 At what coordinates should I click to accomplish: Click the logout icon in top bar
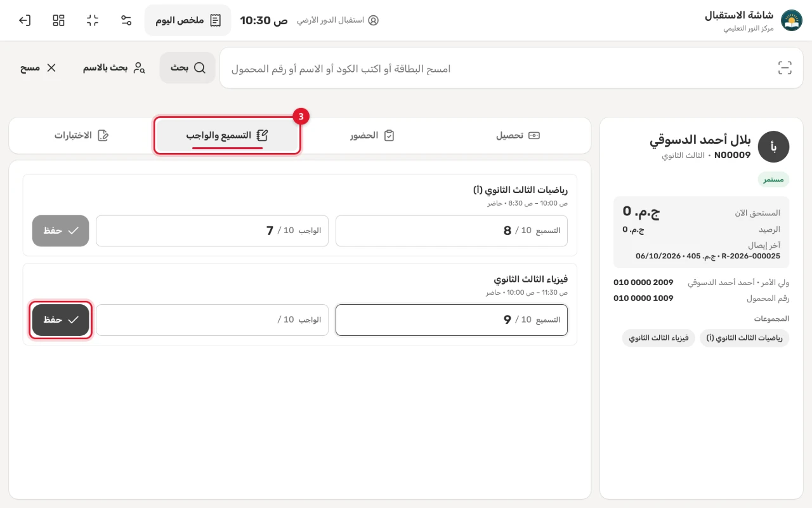coord(25,20)
